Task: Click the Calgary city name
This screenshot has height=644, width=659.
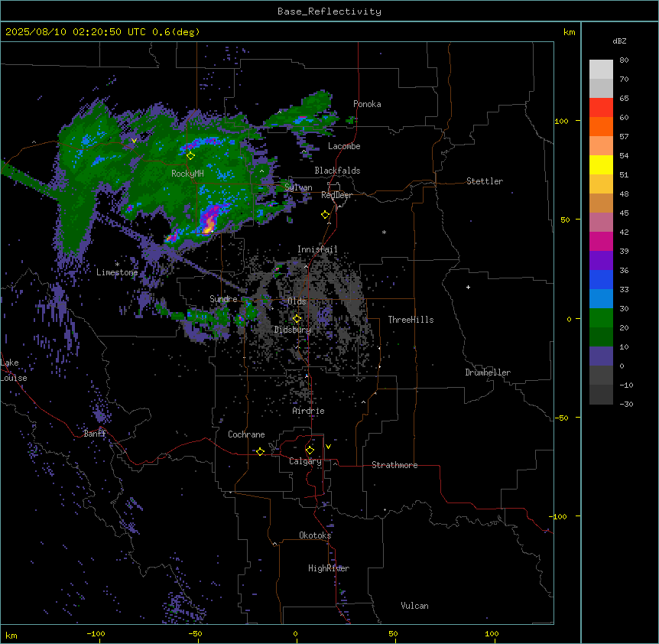Action: coord(305,461)
